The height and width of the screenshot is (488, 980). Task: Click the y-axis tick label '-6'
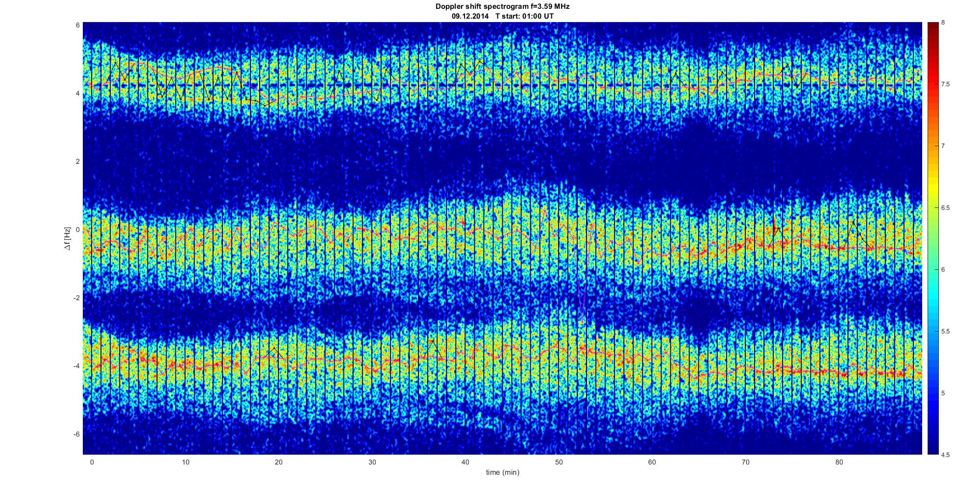76,434
